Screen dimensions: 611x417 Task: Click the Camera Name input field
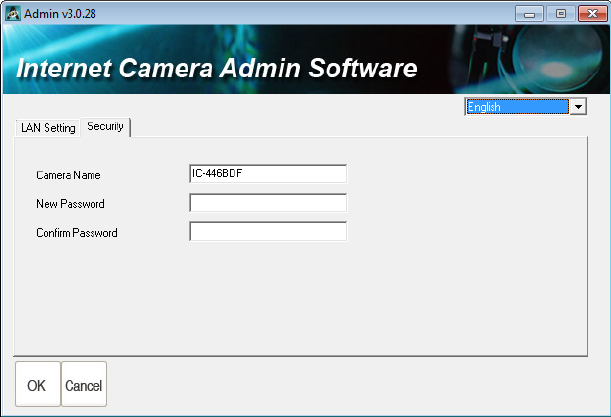[x=268, y=174]
